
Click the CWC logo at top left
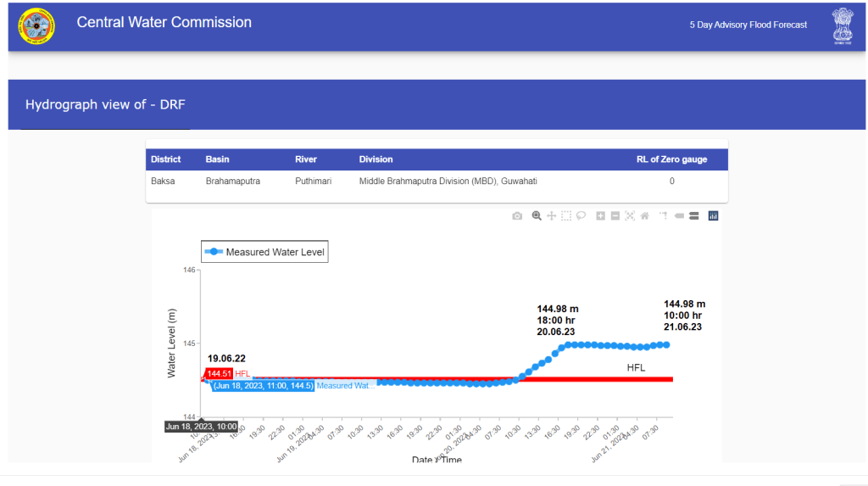point(36,25)
